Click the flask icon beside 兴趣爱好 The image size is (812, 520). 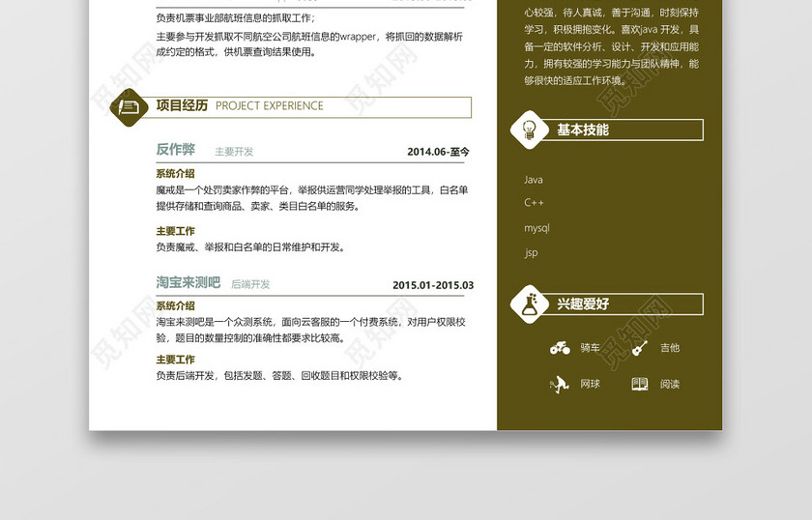pos(530,304)
